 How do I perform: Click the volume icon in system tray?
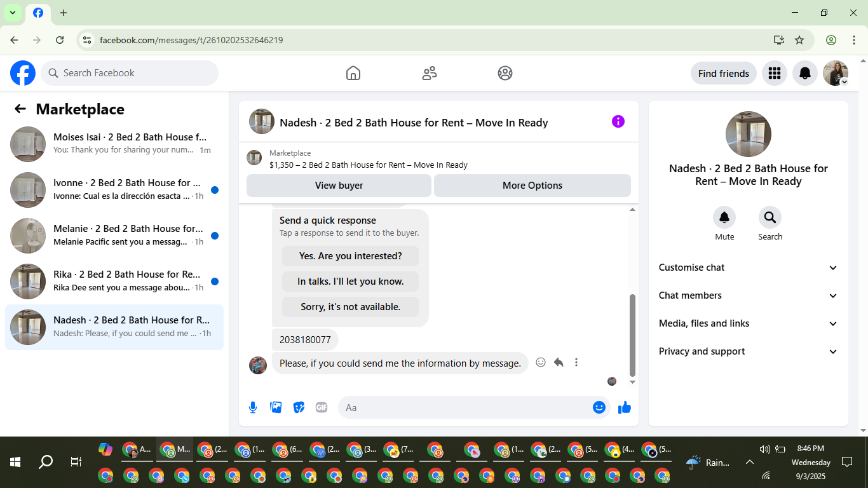pos(764,449)
